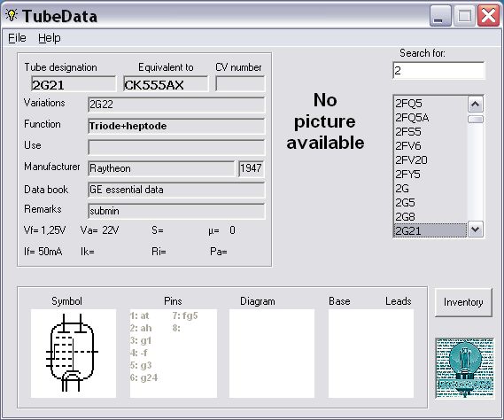The width and height of the screenshot is (504, 420).
Task: Click the Tube designation field showing 2G21
Action: point(74,84)
